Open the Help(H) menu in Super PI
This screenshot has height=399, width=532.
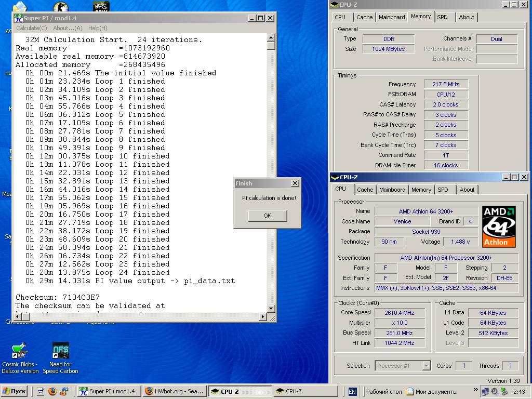(98, 28)
